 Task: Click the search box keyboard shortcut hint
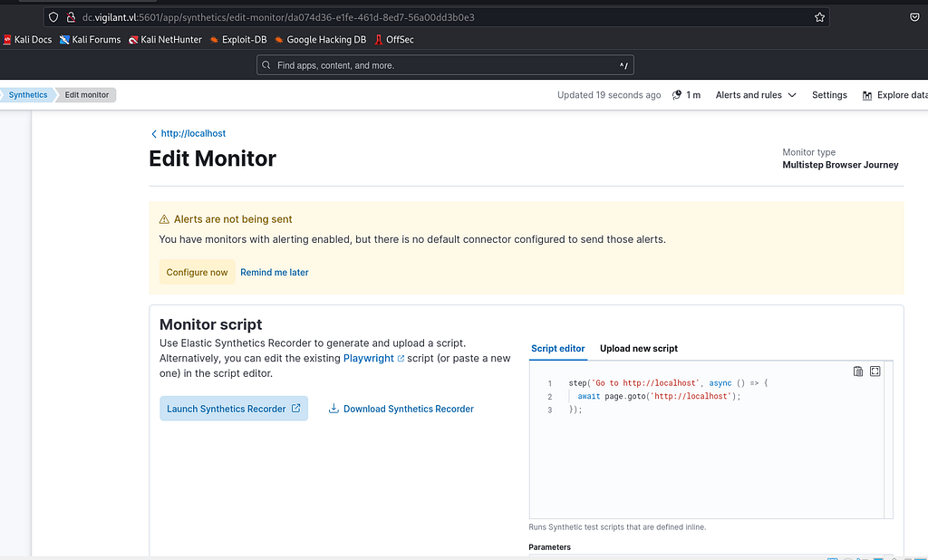pyautogui.click(x=623, y=66)
